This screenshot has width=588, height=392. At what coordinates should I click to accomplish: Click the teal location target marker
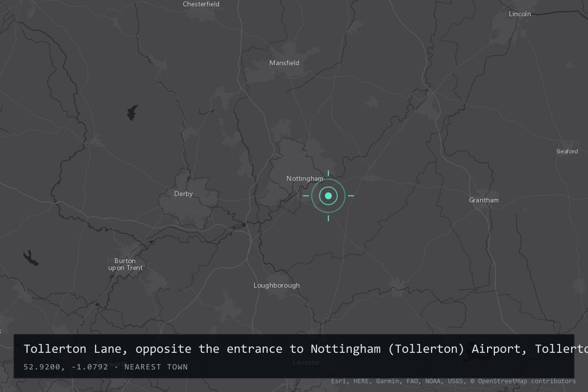(x=328, y=196)
